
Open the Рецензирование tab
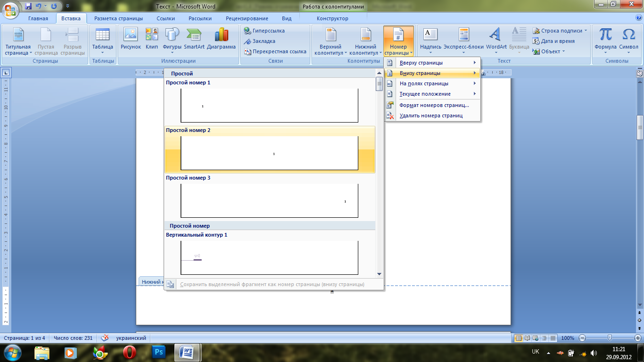(247, 18)
